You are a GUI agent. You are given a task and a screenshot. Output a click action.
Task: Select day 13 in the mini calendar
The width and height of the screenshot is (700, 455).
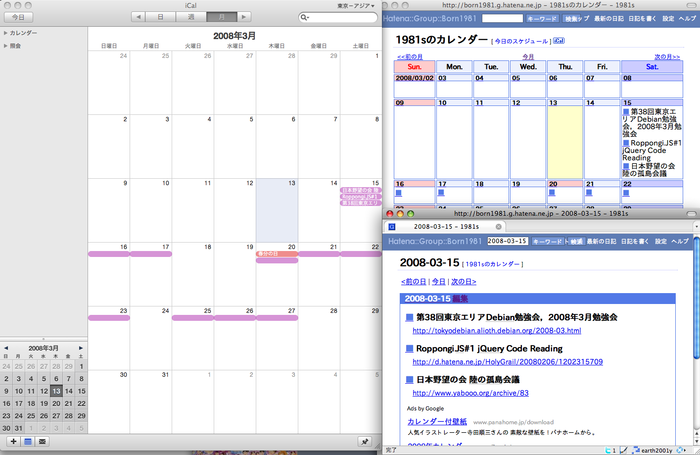(56, 391)
